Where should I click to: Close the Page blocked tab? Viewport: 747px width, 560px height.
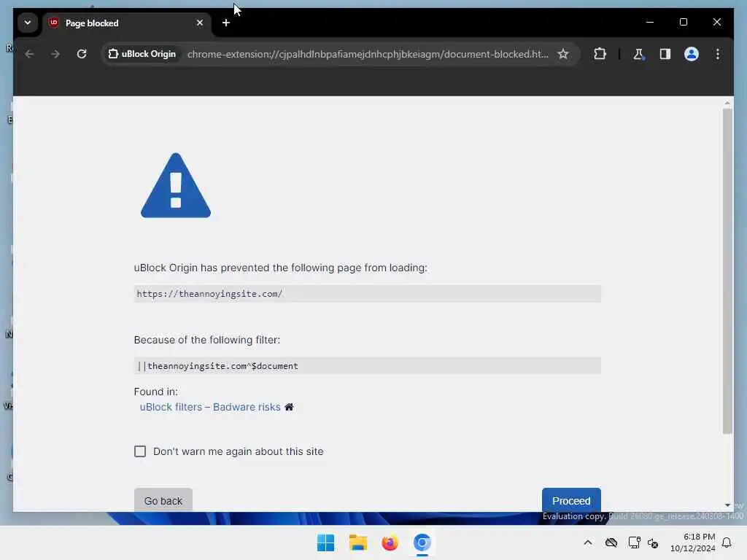[200, 23]
